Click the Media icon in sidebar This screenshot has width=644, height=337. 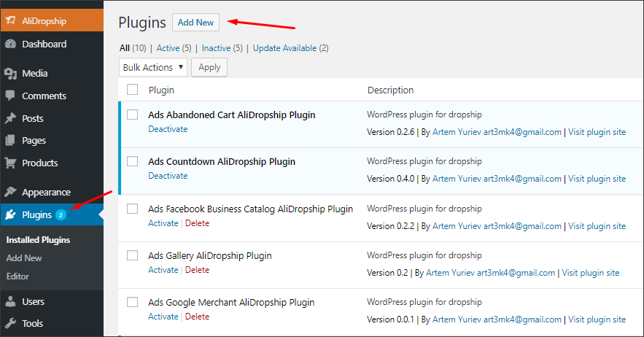pyautogui.click(x=11, y=74)
